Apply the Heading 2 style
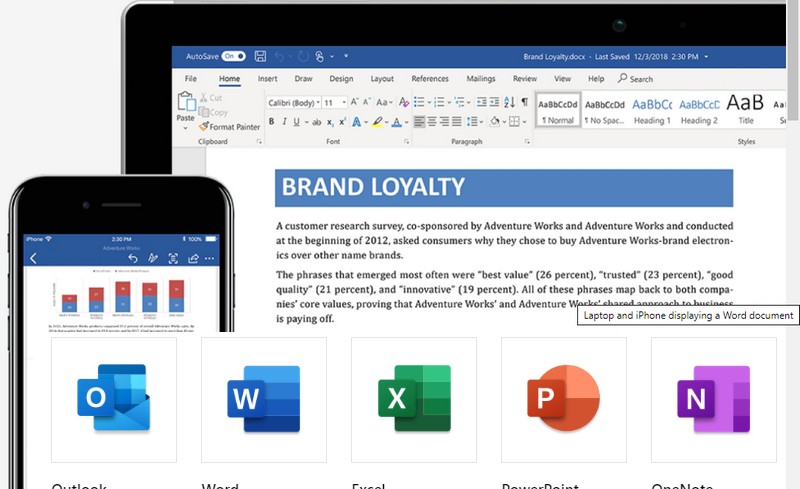Image resolution: width=800 pixels, height=489 pixels. tap(699, 110)
